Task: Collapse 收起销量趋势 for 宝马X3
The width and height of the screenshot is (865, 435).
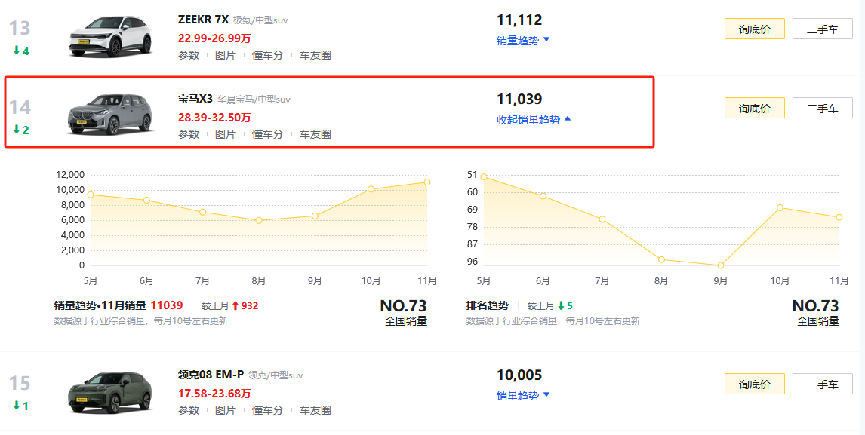Action: (x=533, y=119)
